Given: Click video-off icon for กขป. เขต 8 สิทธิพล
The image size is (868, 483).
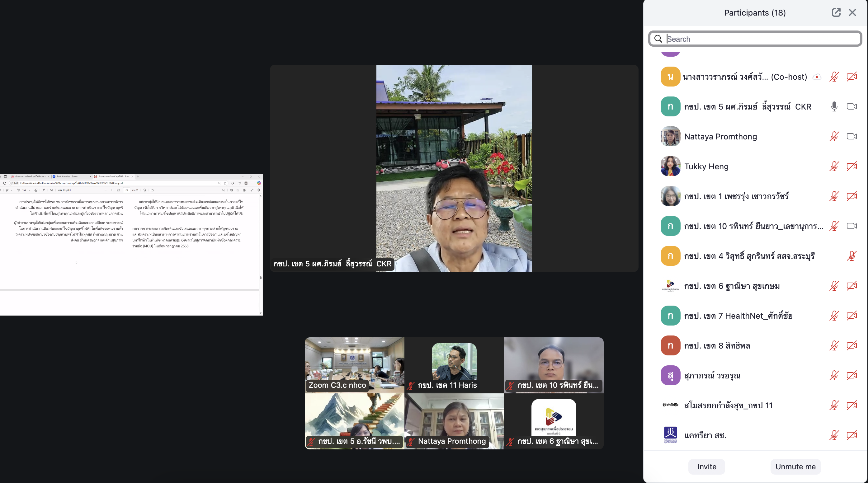Looking at the screenshot, I should point(851,345).
